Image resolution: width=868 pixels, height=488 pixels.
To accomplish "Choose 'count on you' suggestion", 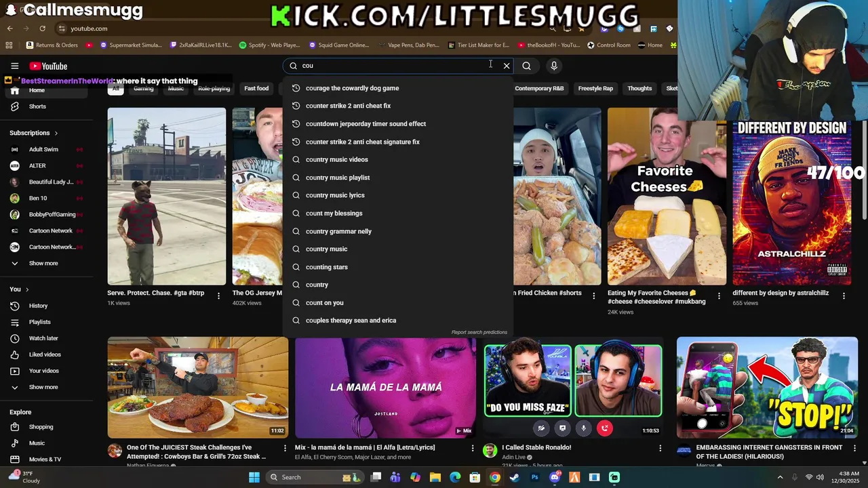I will [x=397, y=303].
